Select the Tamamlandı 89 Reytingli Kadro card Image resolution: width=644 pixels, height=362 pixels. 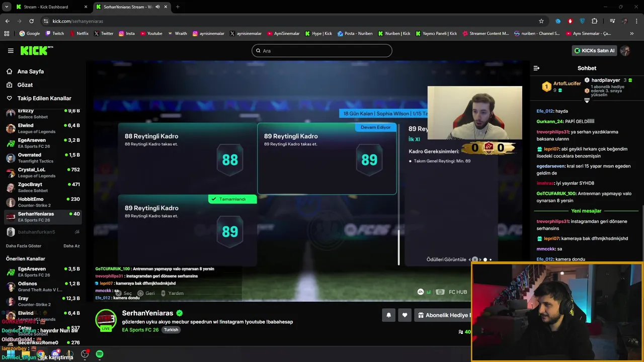(187, 230)
